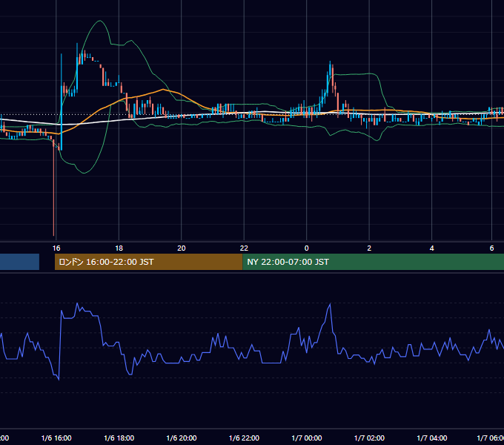The width and height of the screenshot is (504, 445).
Task: Click the 18 hour label on price chart axis
Action: point(119,248)
